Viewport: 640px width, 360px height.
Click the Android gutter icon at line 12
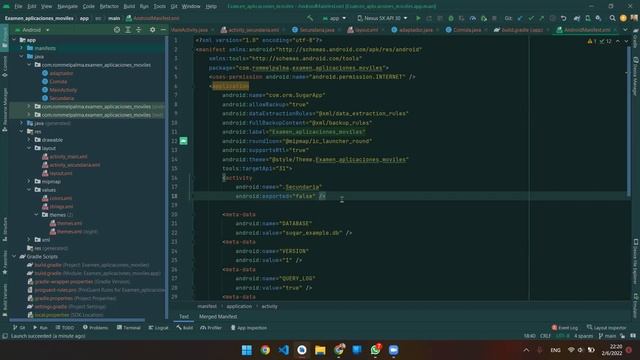point(184,141)
